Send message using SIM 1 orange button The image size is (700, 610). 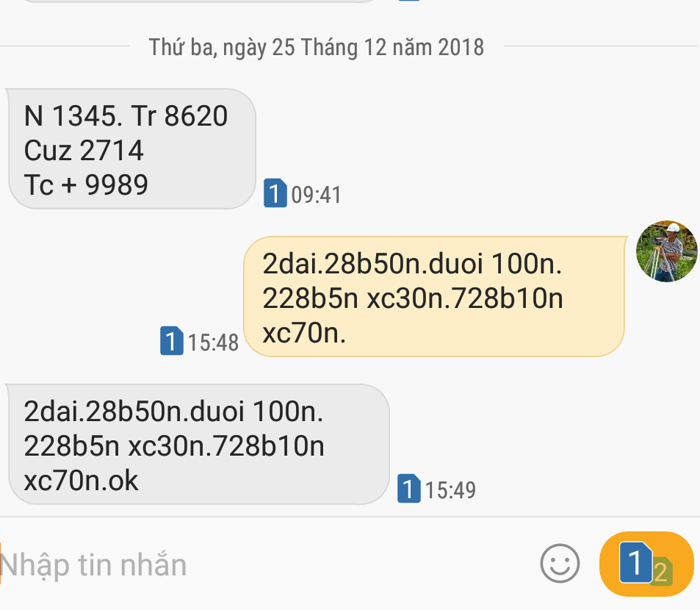click(646, 564)
